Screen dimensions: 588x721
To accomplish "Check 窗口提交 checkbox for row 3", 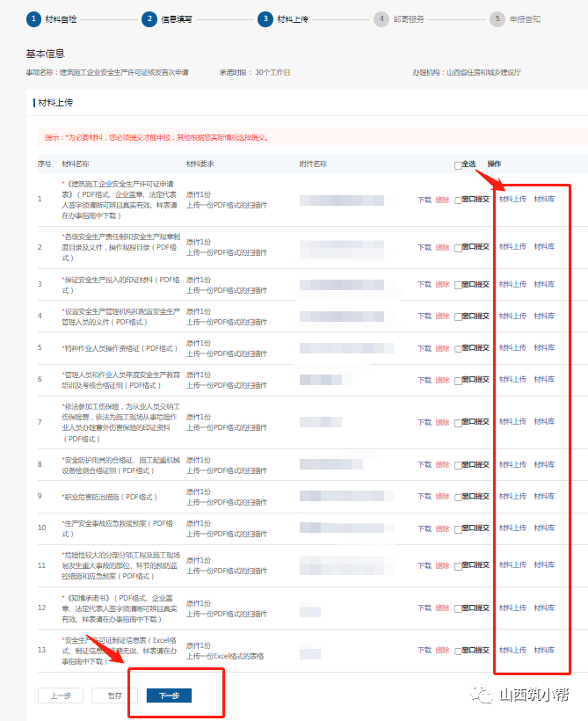I will (458, 286).
